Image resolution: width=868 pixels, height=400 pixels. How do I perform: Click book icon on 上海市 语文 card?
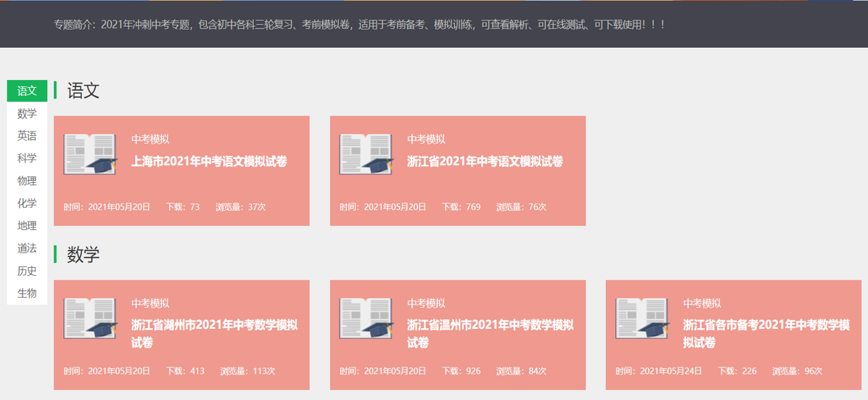coord(90,155)
